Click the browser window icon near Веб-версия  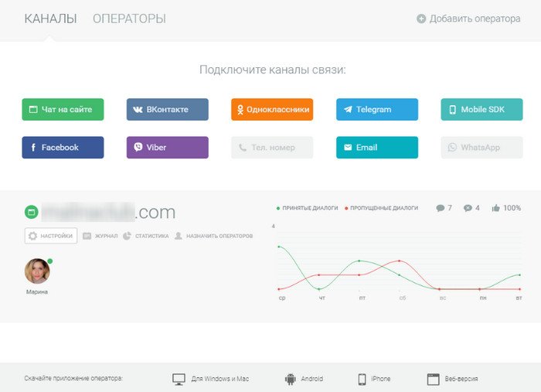coord(434,379)
